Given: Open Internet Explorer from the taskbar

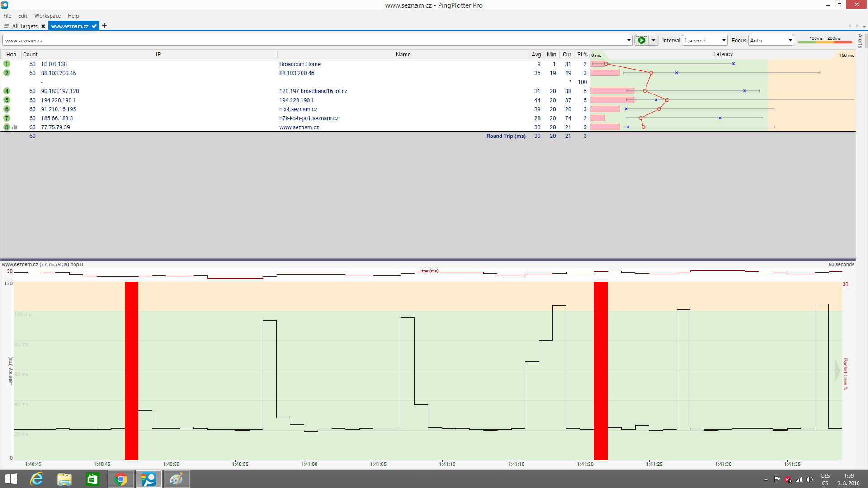Looking at the screenshot, I should pyautogui.click(x=37, y=479).
